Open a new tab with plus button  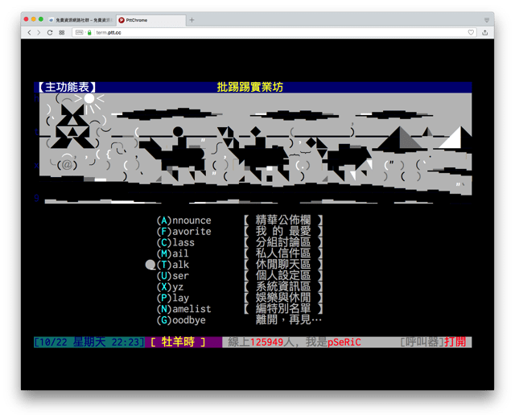click(192, 19)
